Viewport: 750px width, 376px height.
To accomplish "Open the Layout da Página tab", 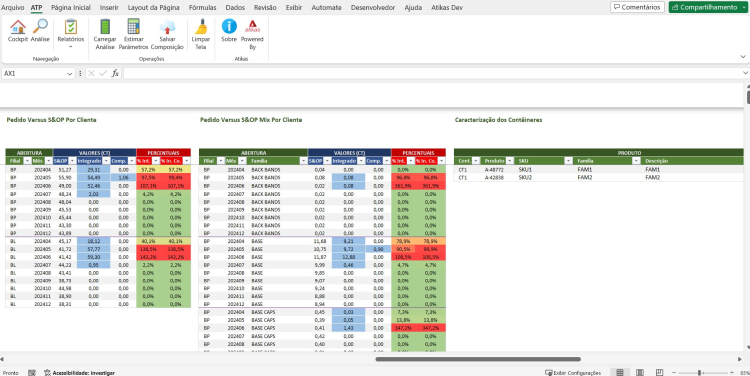I will click(154, 8).
